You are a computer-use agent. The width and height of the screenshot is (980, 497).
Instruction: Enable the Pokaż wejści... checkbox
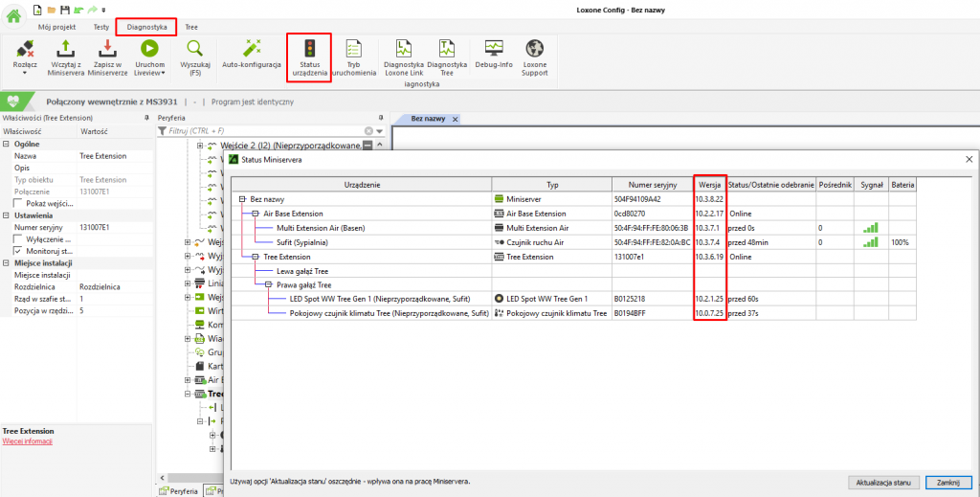coord(18,203)
